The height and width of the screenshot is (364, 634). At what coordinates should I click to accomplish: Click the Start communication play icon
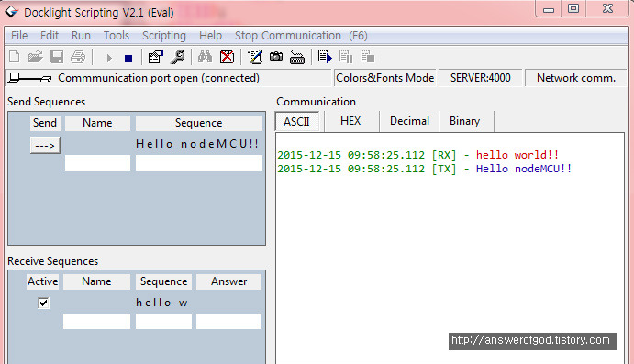109,58
